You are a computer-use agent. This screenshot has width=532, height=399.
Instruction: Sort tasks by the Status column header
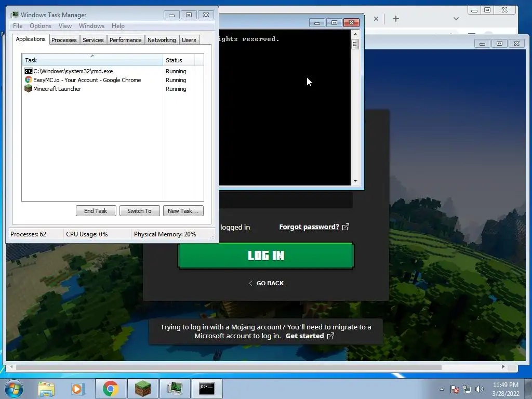[179, 60]
